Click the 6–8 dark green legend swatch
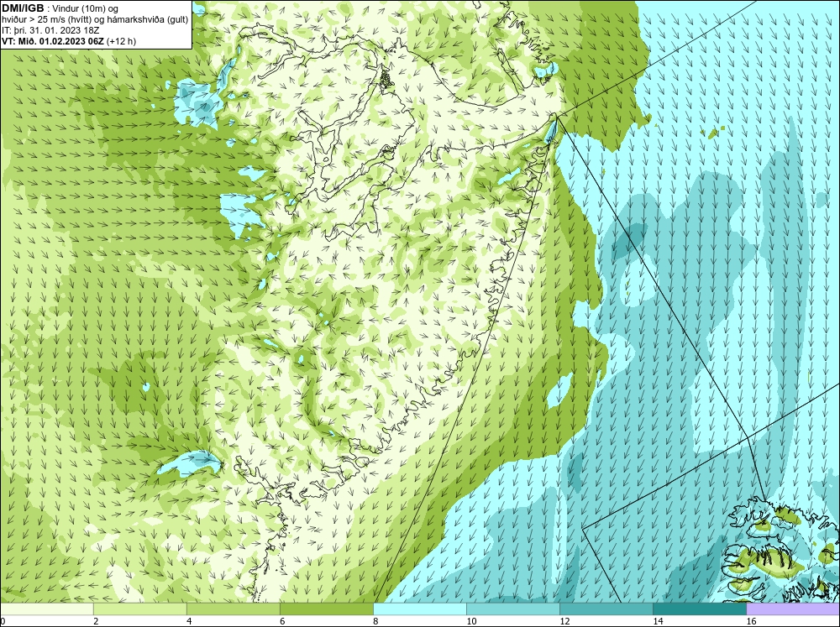The height and width of the screenshot is (627, 840). pyautogui.click(x=327, y=609)
